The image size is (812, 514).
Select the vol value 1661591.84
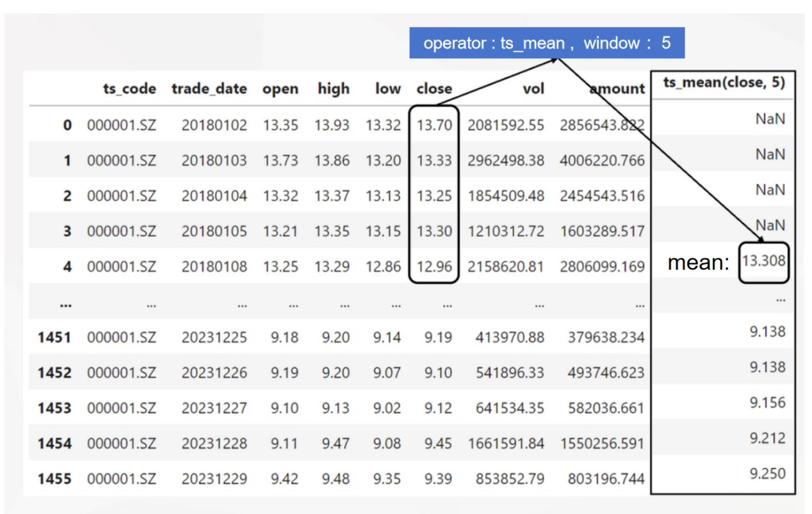506,443
